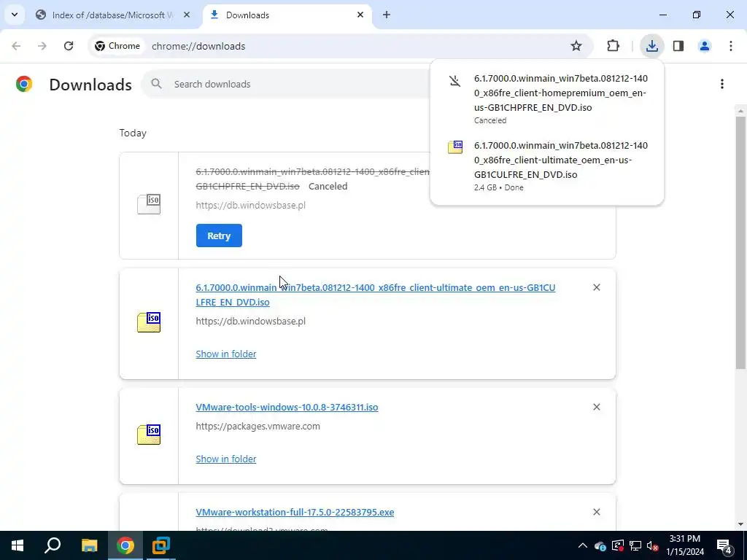Click the "Today" date heading
The image size is (747, 560).
tap(133, 133)
